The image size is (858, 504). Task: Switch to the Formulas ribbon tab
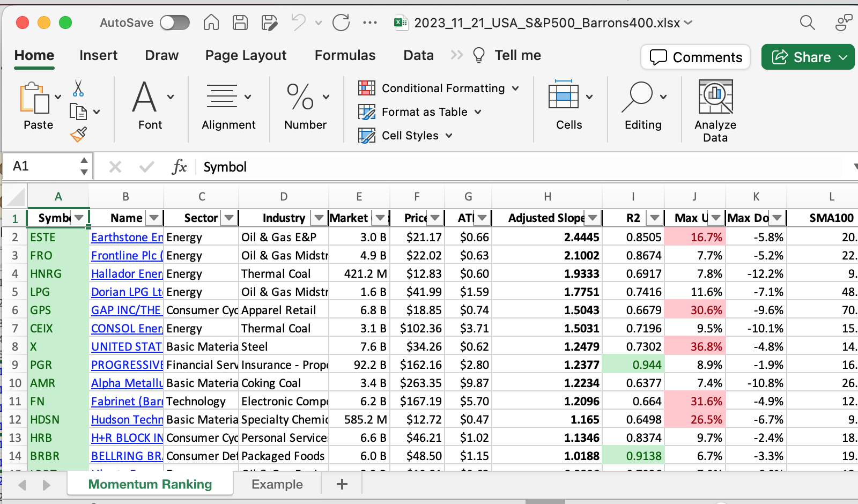(x=345, y=55)
